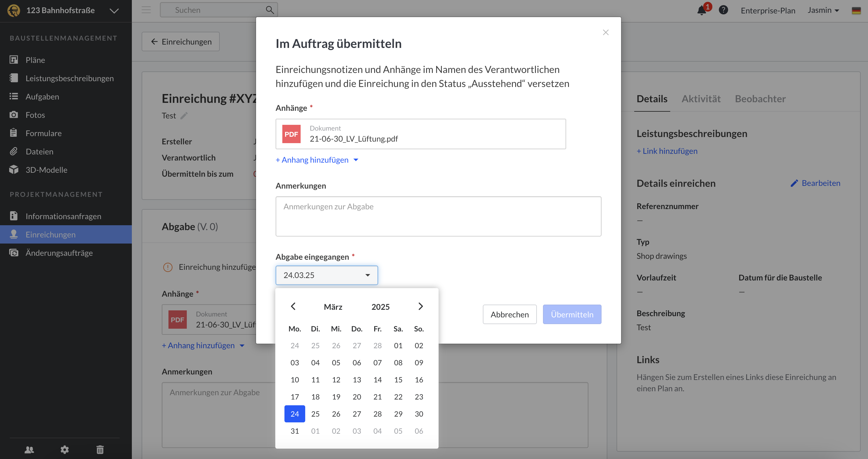Click the project logo icon beside 123 Bahnhofstraße

[14, 10]
